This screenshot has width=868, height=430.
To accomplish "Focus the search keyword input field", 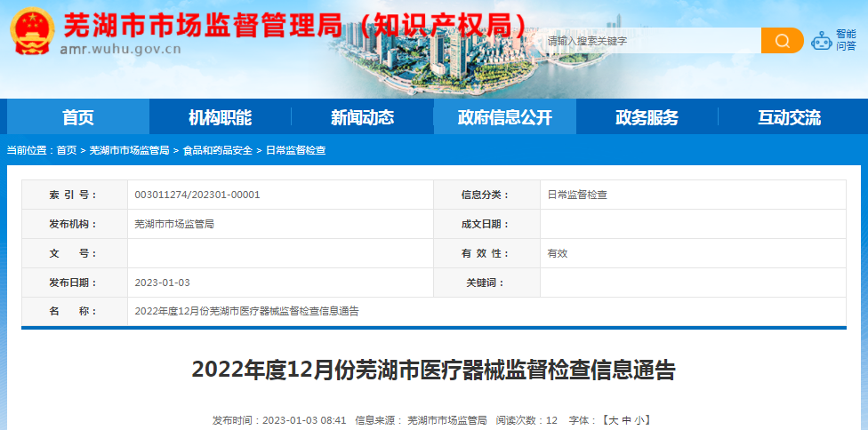I will [652, 41].
